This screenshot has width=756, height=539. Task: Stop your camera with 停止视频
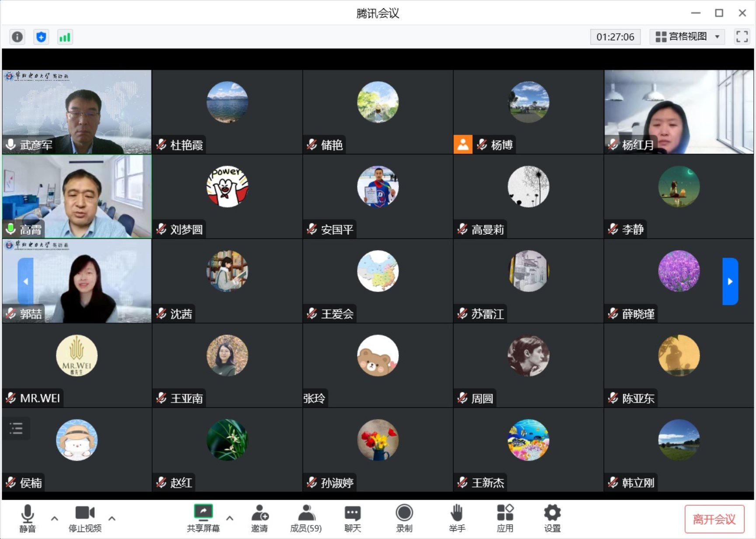pos(84,518)
